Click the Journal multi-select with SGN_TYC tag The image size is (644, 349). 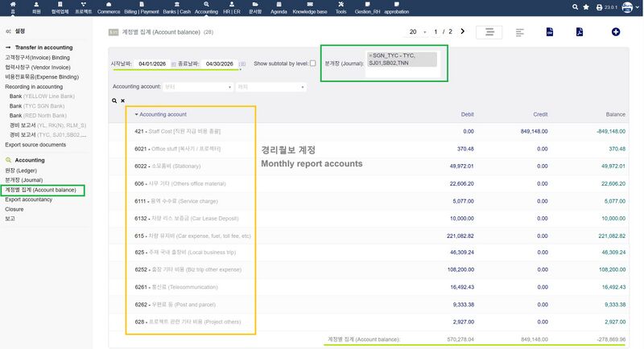point(402,64)
